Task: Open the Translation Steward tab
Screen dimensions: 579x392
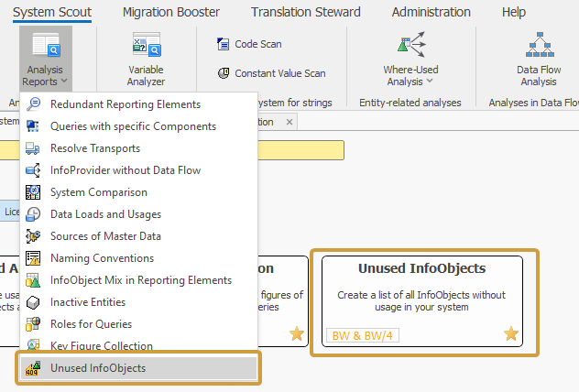Action: coord(305,12)
